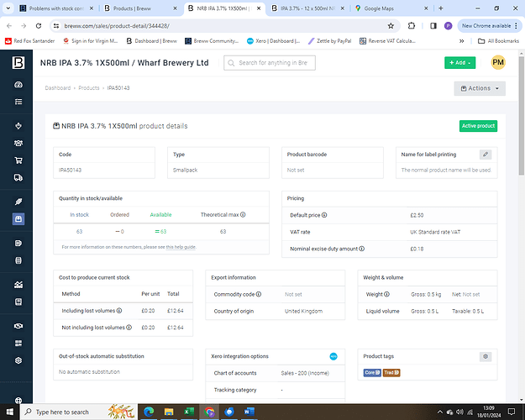Show info for Nominal excise duty amount
This screenshot has height=420, width=525.
(x=361, y=249)
